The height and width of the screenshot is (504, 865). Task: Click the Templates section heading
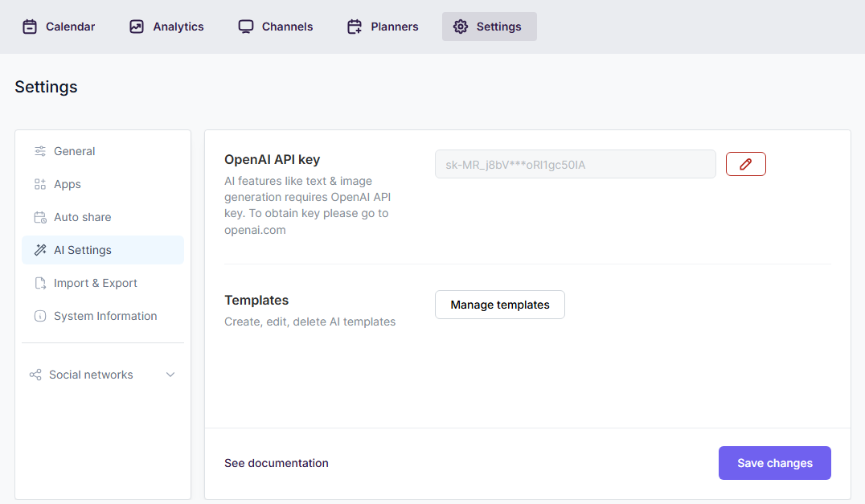[256, 301]
